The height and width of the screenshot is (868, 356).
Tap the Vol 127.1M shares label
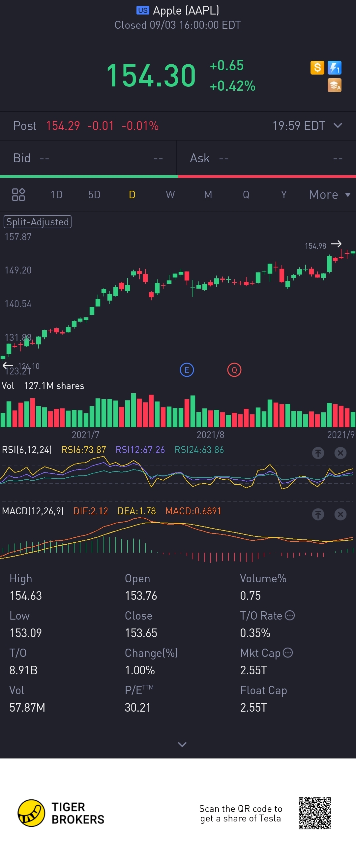pos(43,385)
